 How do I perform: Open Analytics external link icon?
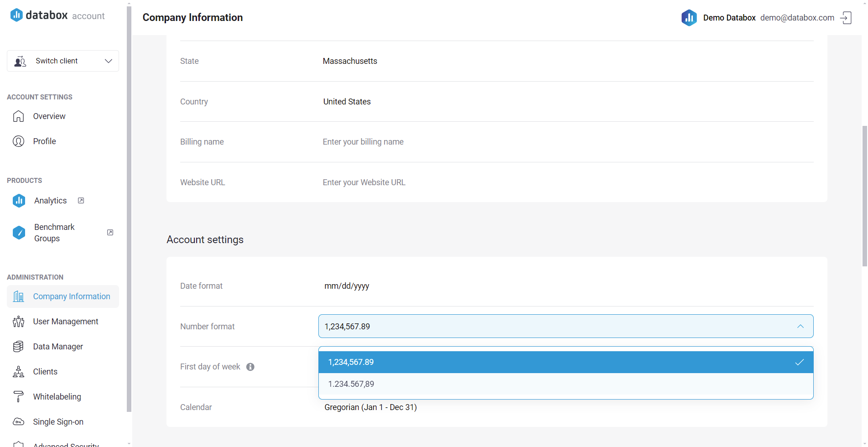(x=81, y=201)
